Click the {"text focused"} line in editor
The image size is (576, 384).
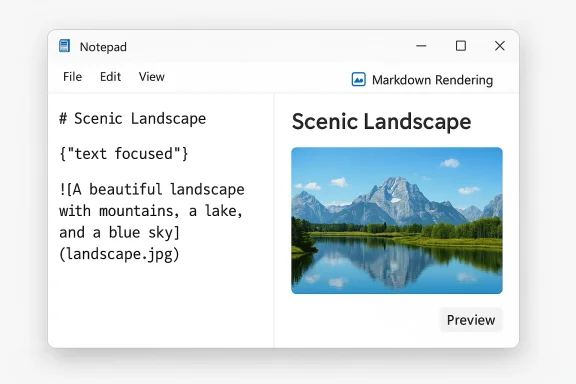point(124,154)
